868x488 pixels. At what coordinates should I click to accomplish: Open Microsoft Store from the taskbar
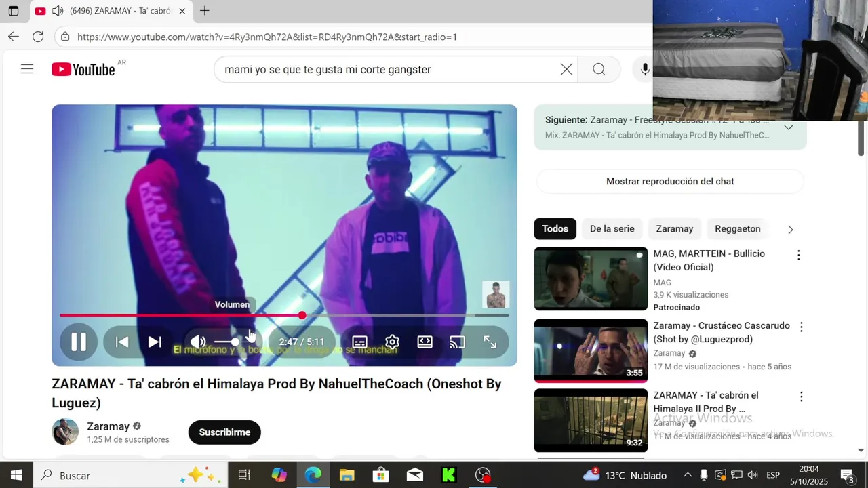click(380, 475)
